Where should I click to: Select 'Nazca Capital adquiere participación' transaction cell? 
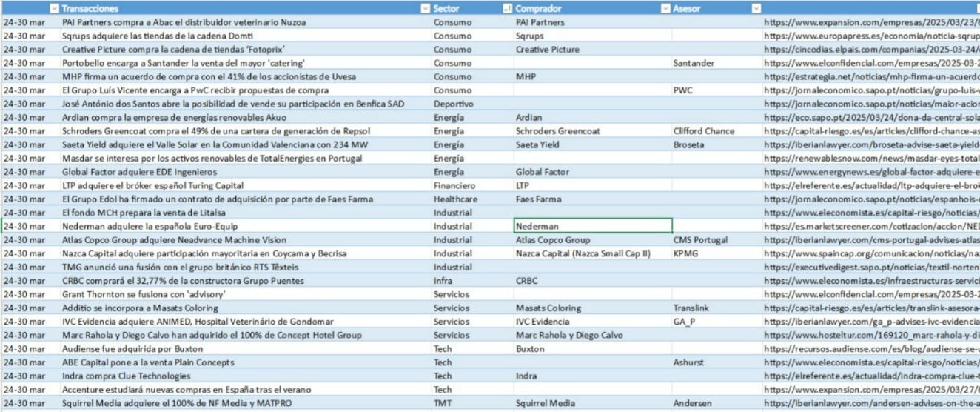[x=246, y=253]
